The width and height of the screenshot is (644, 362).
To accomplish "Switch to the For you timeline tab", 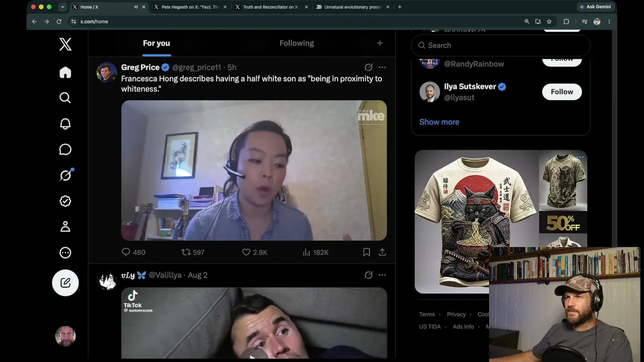I will [x=156, y=43].
